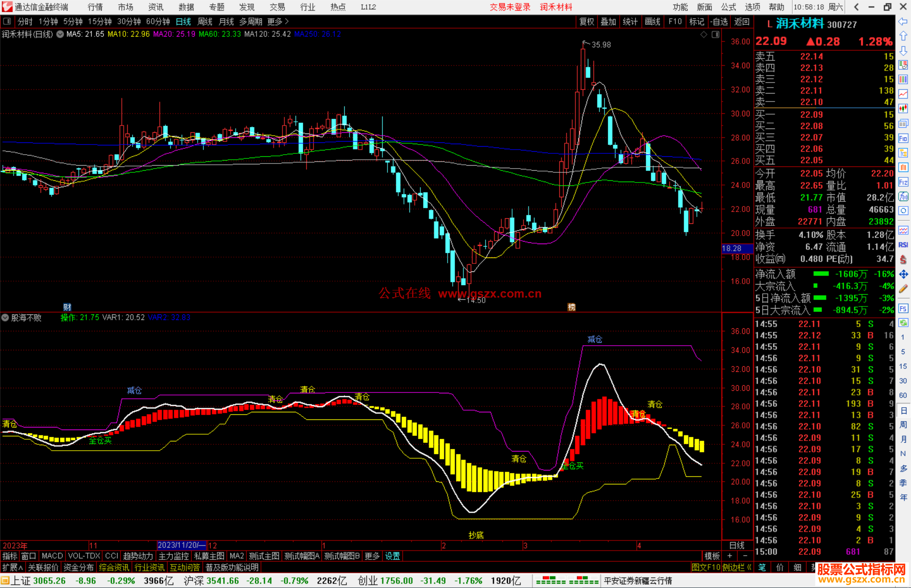Click the back arrow icon in right sidebar
Screen dimensions: 911x588
click(x=903, y=21)
